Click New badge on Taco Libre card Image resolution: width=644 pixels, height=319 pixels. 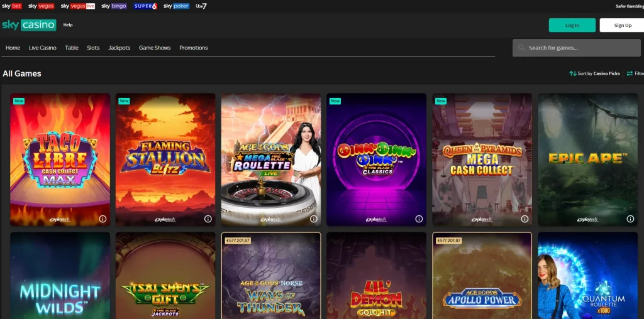19,101
